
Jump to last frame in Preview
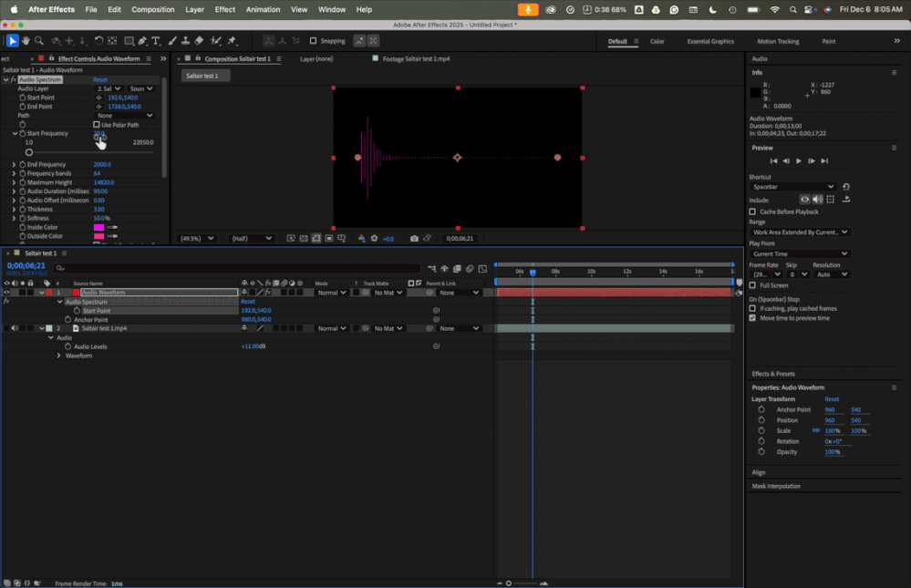pos(824,161)
